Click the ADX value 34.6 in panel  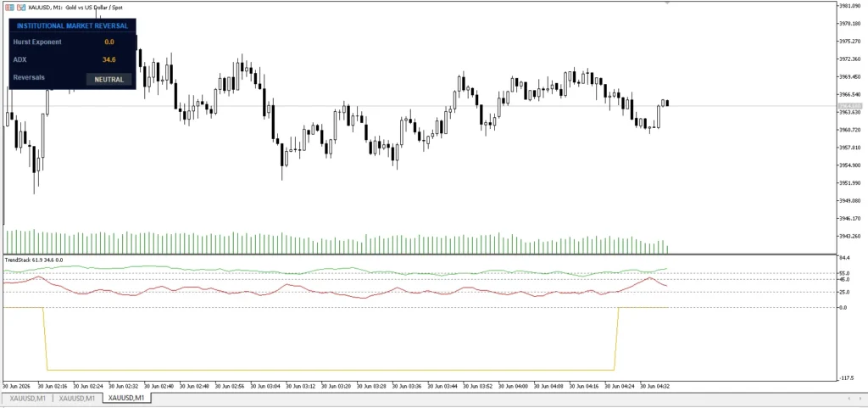(109, 59)
